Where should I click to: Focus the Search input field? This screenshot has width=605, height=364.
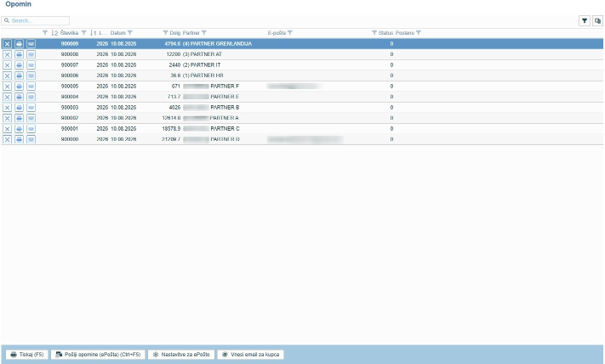(35, 21)
